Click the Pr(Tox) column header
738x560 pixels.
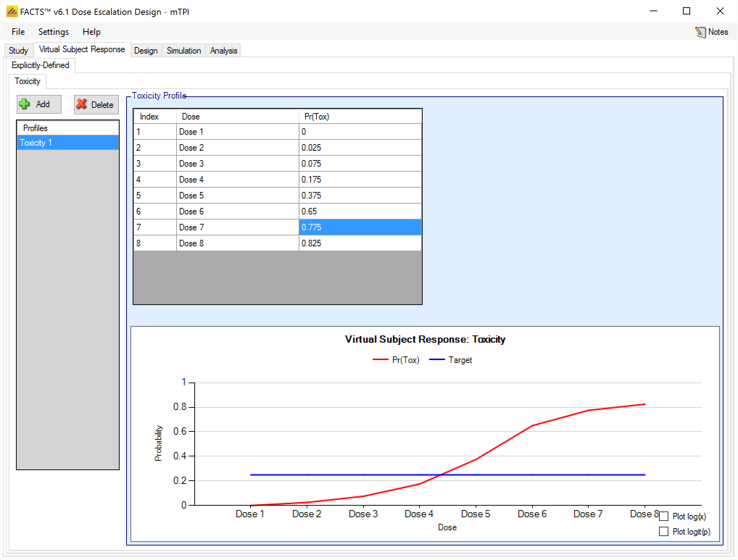tap(360, 117)
